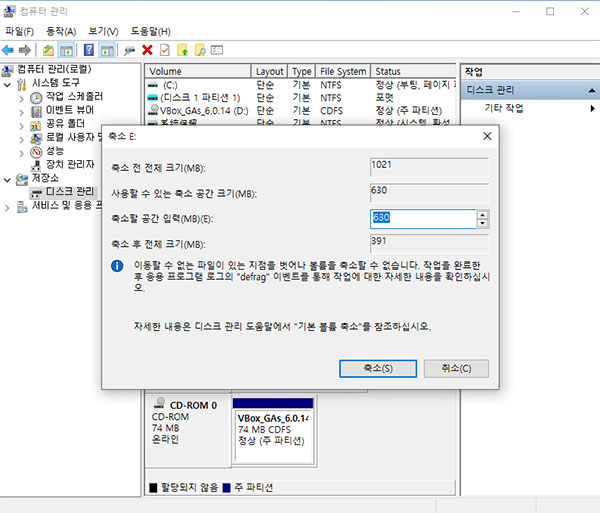
Task: Click the checkmark properties toolbar icon
Action: (x=165, y=50)
